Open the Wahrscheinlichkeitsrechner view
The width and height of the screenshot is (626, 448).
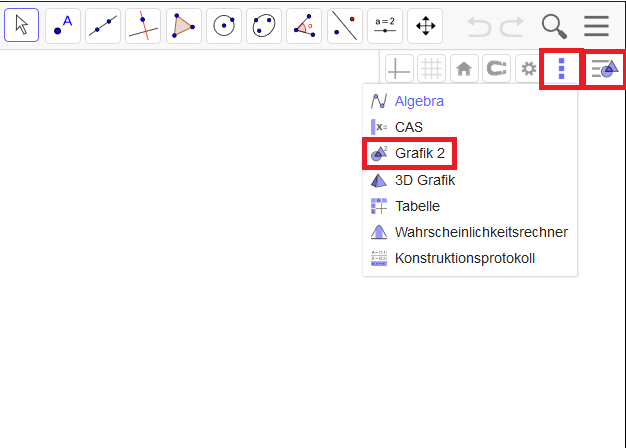pyautogui.click(x=470, y=232)
